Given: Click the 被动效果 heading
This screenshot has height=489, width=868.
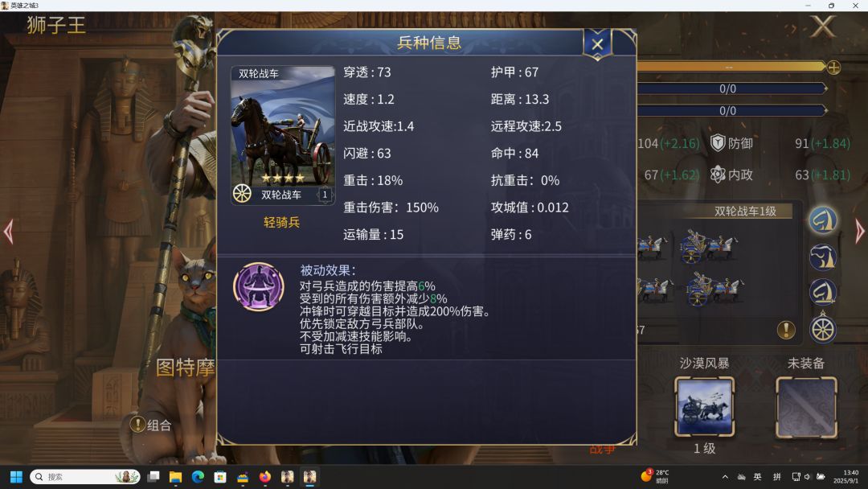Looking at the screenshot, I should coord(328,270).
